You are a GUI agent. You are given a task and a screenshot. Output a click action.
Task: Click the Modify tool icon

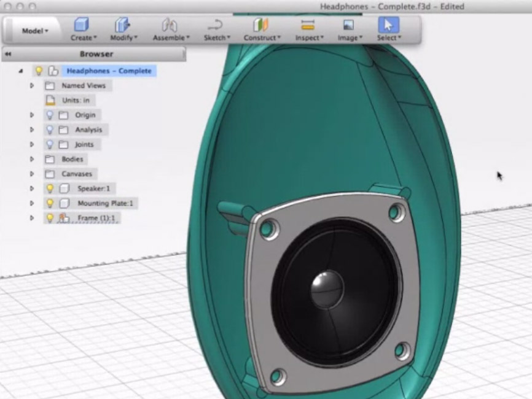coord(123,26)
